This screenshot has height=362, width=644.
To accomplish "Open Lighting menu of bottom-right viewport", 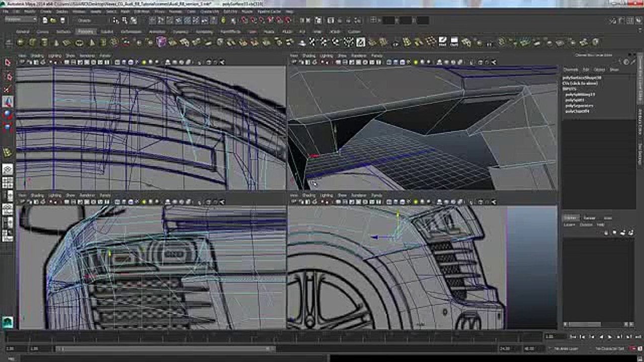I will [327, 195].
